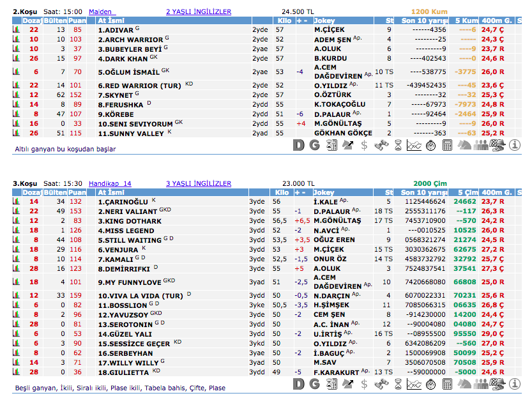Click the bar chart icon beside 18.GIULIETTA
The width and height of the screenshot is (532, 405).
(17, 372)
